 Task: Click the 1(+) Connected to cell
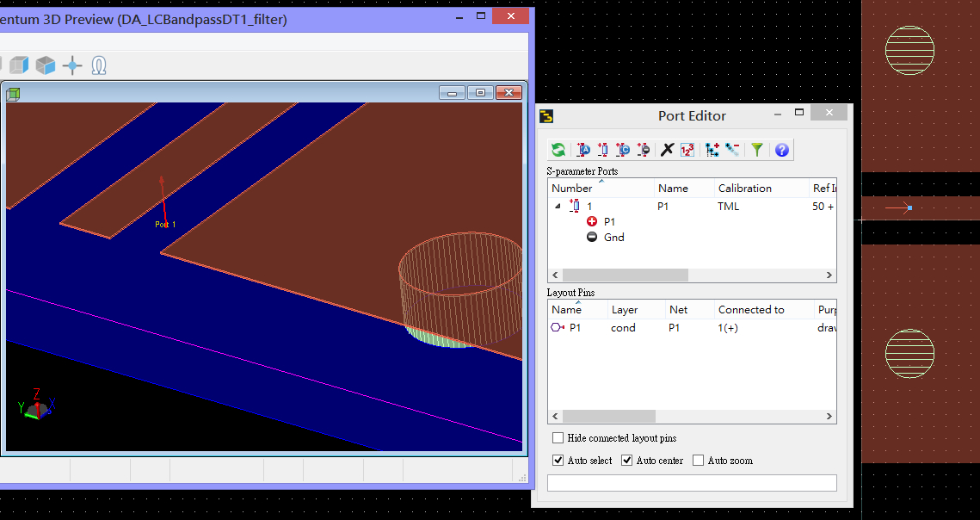[728, 327]
